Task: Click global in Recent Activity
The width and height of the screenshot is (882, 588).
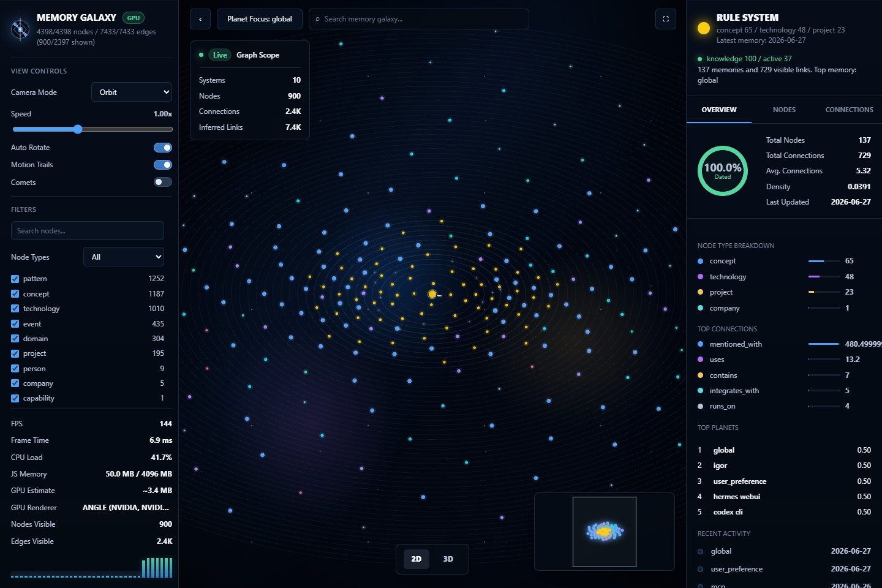Action: pos(784,551)
